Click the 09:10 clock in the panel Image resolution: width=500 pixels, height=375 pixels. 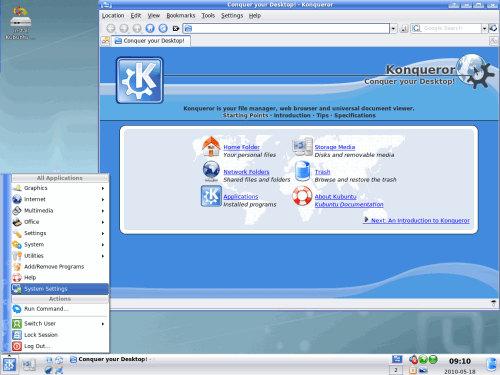[x=460, y=361]
